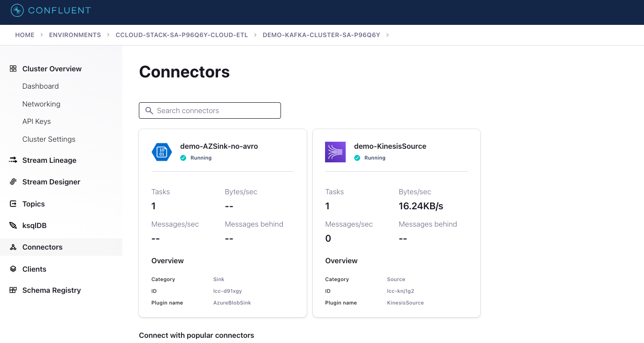Navigate to HOME breadcrumb
The height and width of the screenshot is (343, 644).
coord(25,35)
